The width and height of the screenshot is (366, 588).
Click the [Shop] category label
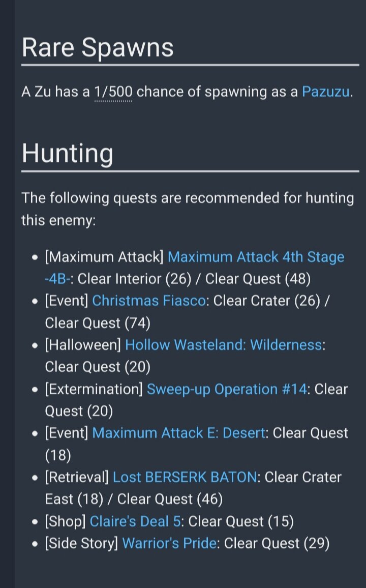coord(65,522)
